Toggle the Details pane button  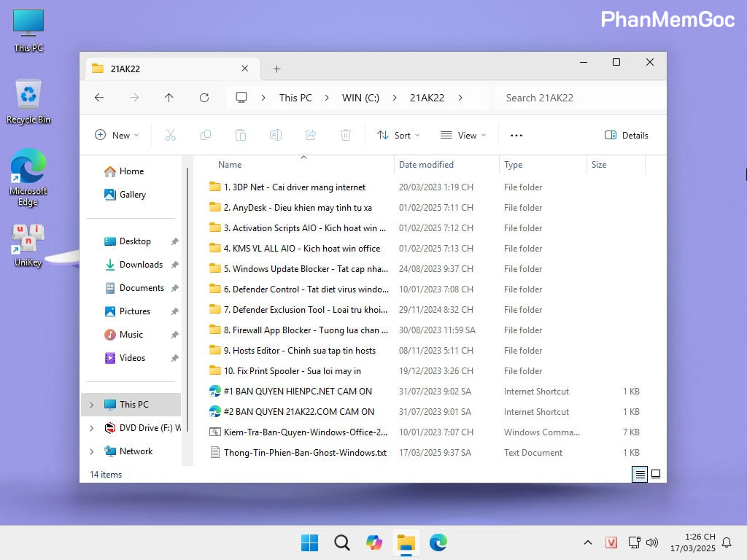point(627,135)
